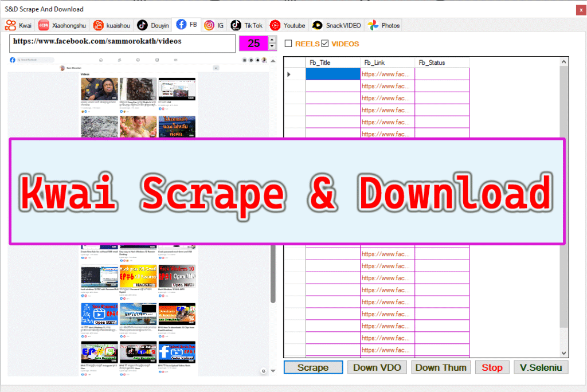This screenshot has width=587, height=392.
Task: Click the Facebook logo in the embedded page
Action: 13,60
